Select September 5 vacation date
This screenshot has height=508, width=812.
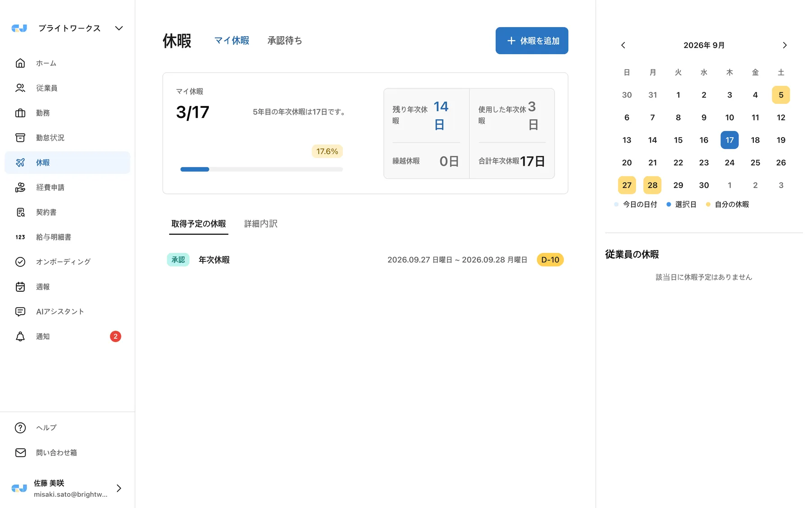(781, 95)
